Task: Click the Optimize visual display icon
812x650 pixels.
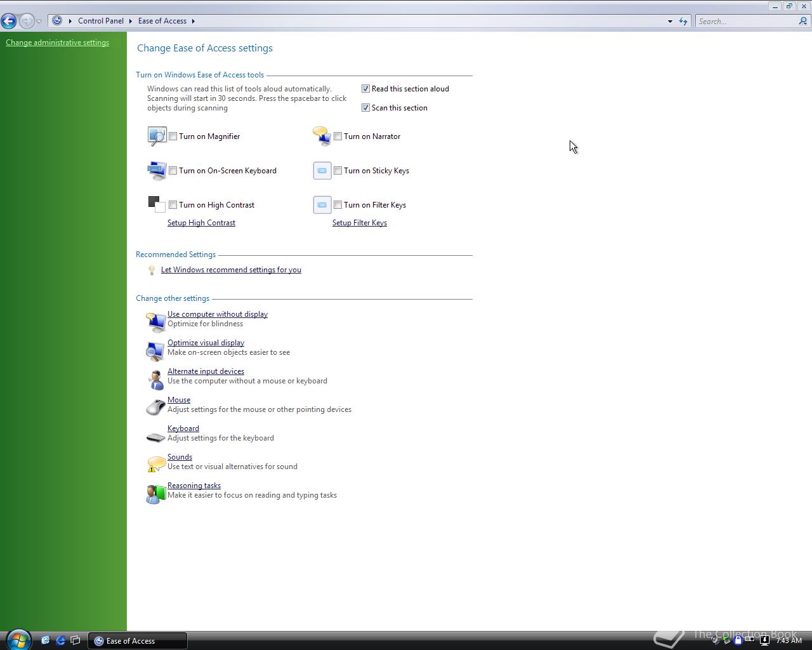Action: coord(156,350)
